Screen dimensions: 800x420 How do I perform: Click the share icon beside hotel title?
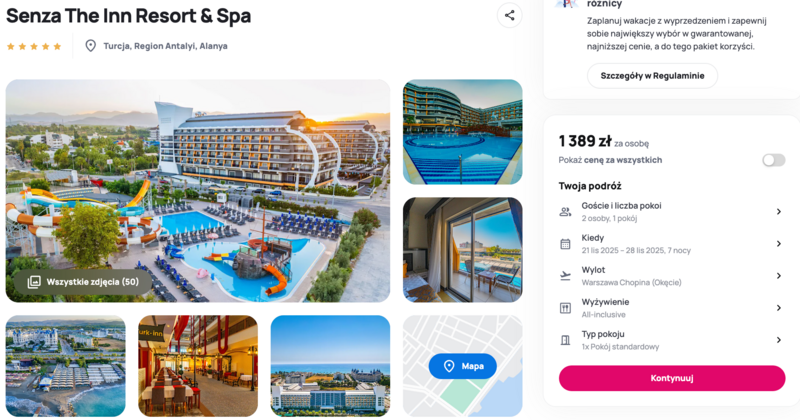coord(509,15)
